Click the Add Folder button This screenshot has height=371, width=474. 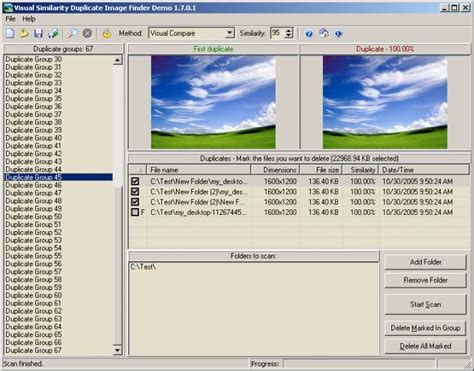pos(425,262)
